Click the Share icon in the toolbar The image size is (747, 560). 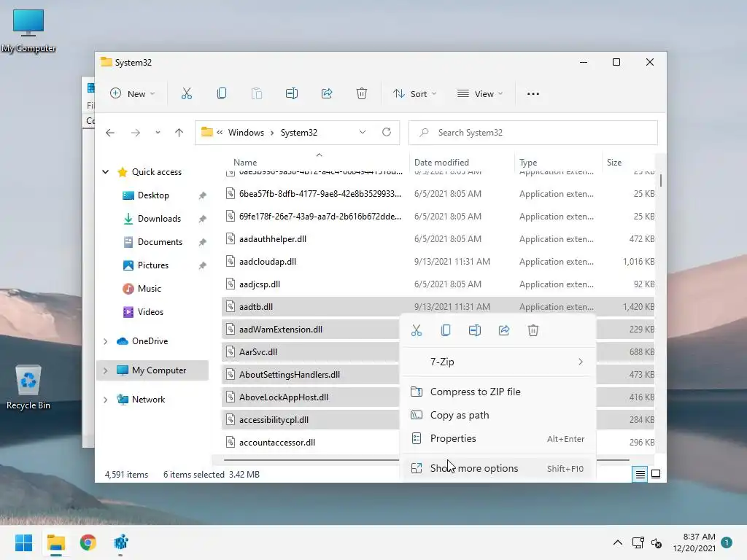point(327,94)
